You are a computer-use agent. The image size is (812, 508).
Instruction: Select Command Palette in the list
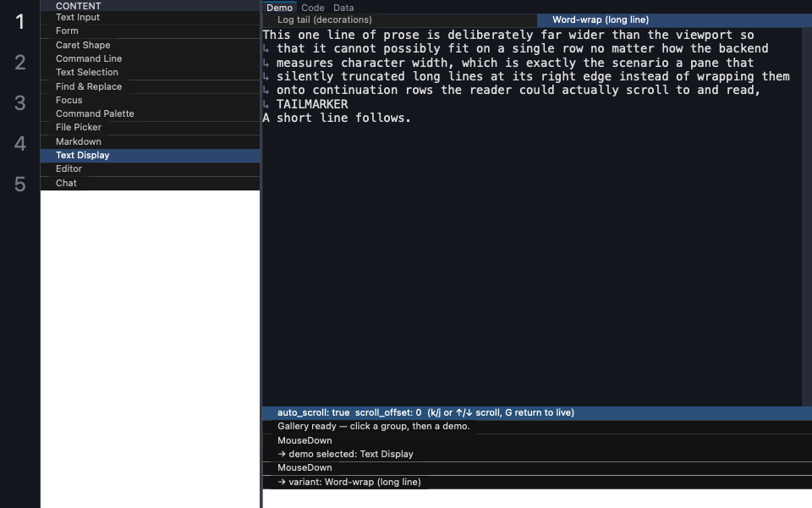tap(151, 113)
